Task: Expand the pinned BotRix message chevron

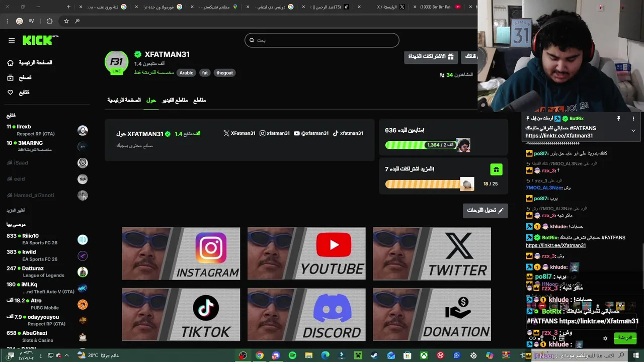Action: click(x=633, y=130)
